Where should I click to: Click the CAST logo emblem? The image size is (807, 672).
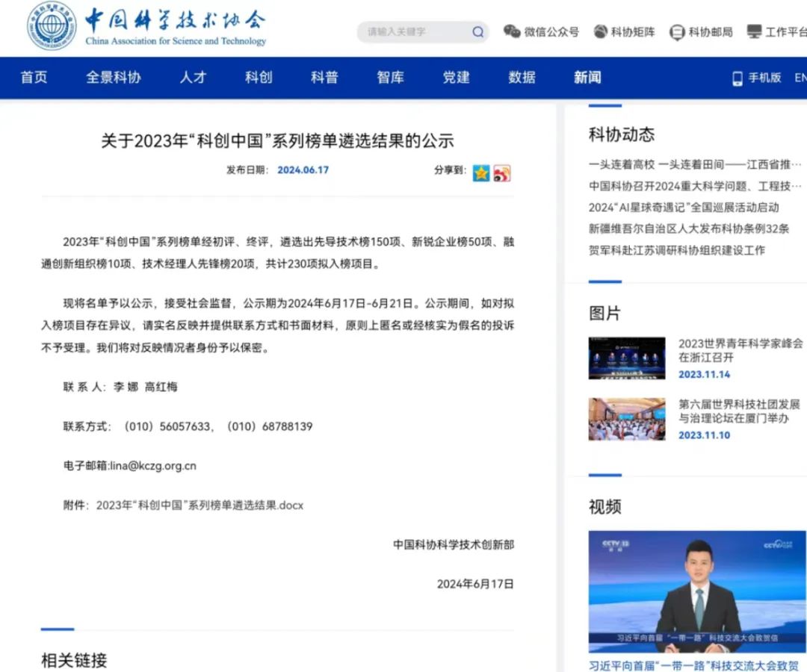pos(52,28)
